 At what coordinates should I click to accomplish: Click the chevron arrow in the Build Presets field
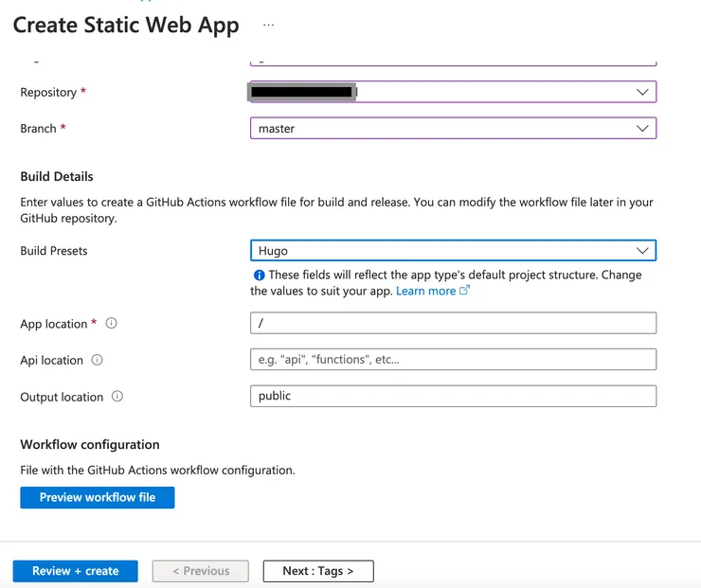tap(642, 251)
